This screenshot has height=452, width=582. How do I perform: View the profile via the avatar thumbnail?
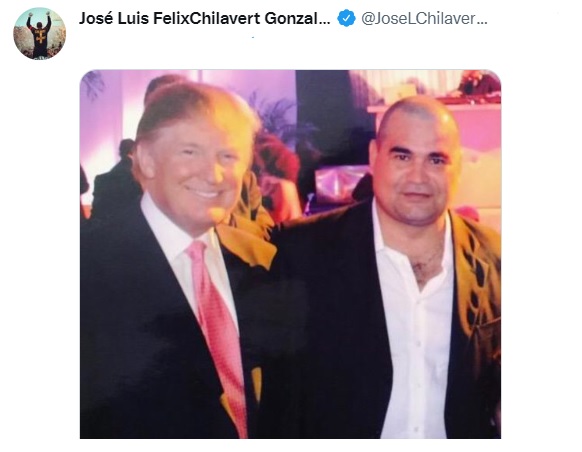[39, 33]
